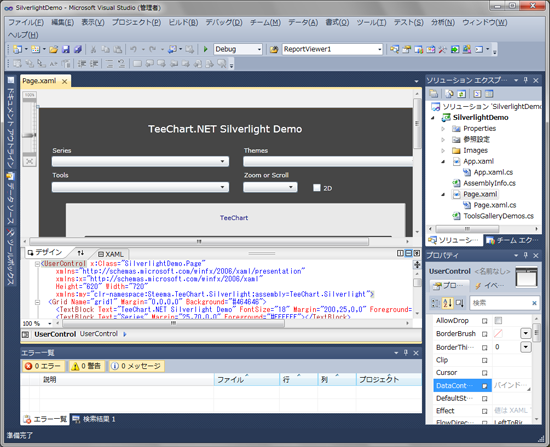550x447 pixels.
Task: Open the Zoom or Scroll combo box
Action: 270,187
